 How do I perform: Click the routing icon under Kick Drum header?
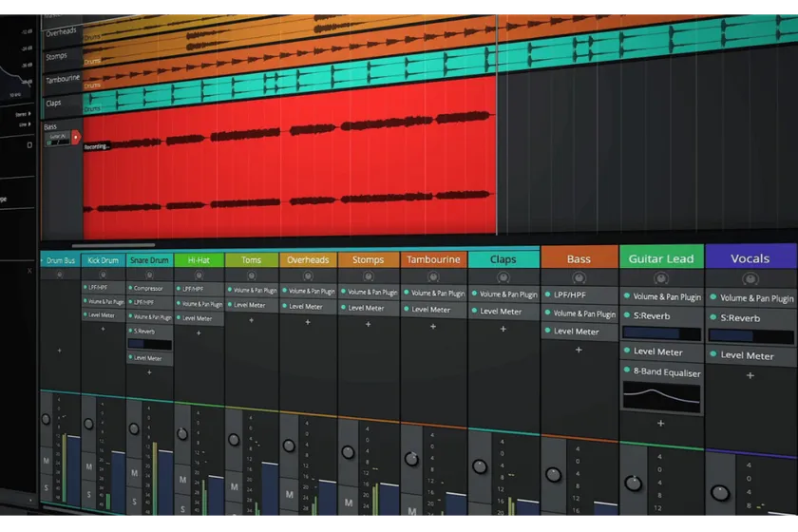pyautogui.click(x=103, y=275)
